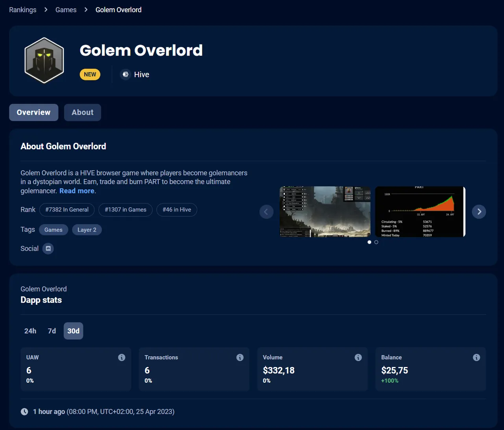The height and width of the screenshot is (430, 504).
Task: Select the first carousel dot
Action: point(369,242)
